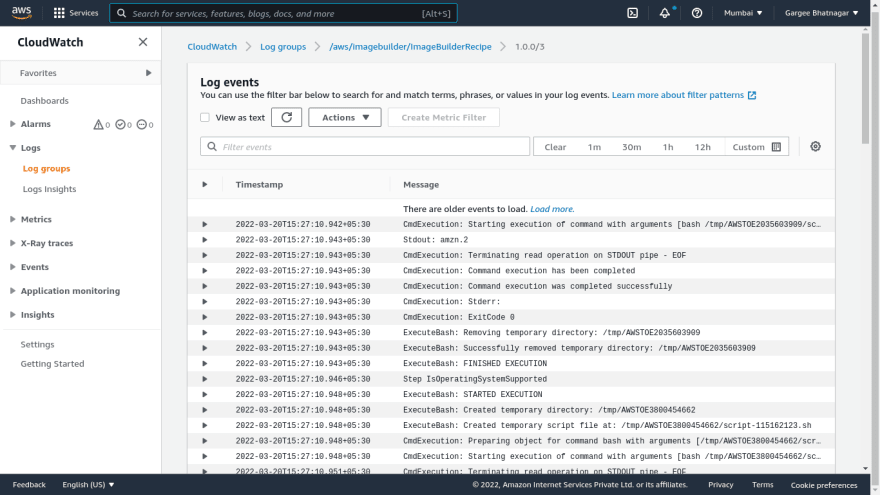Image resolution: width=880 pixels, height=495 pixels.
Task: Expand the Alarms sidebar section
Action: 12,124
